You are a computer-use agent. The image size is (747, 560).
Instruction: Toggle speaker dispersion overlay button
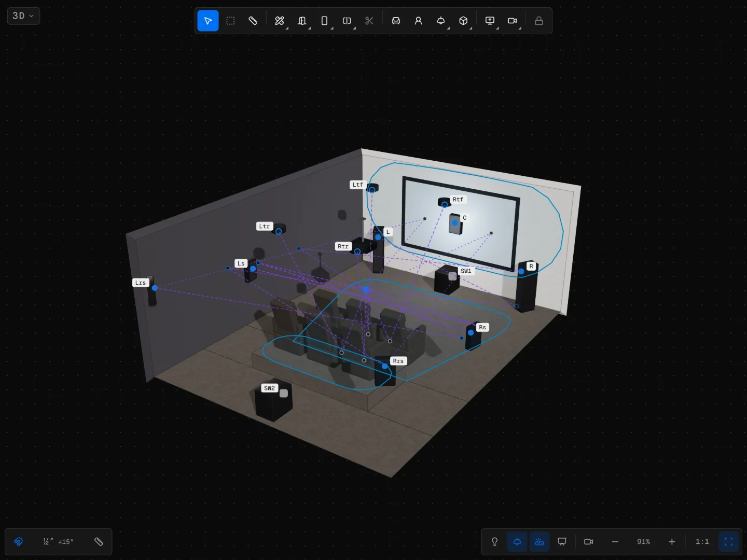(x=517, y=542)
